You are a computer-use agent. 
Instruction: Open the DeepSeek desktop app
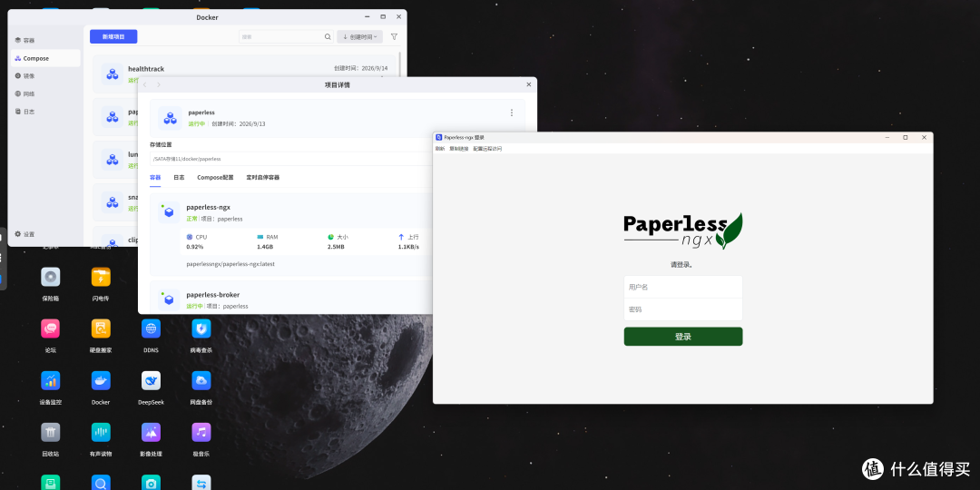point(151,380)
